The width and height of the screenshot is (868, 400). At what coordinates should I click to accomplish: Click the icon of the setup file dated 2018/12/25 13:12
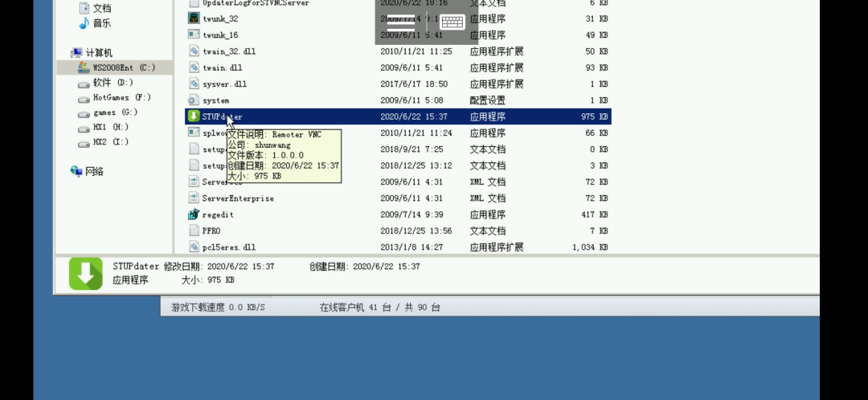tap(193, 165)
